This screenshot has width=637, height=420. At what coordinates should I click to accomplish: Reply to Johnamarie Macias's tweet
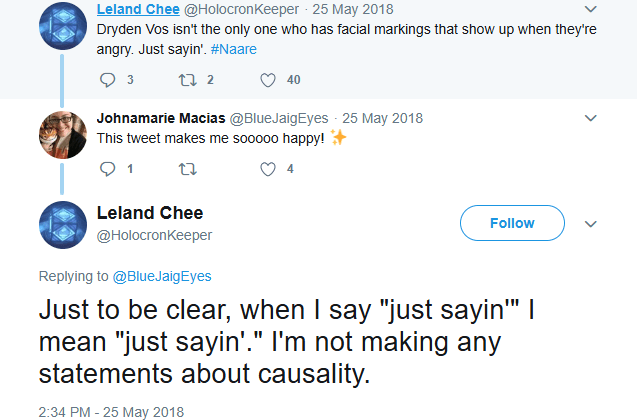[110, 169]
